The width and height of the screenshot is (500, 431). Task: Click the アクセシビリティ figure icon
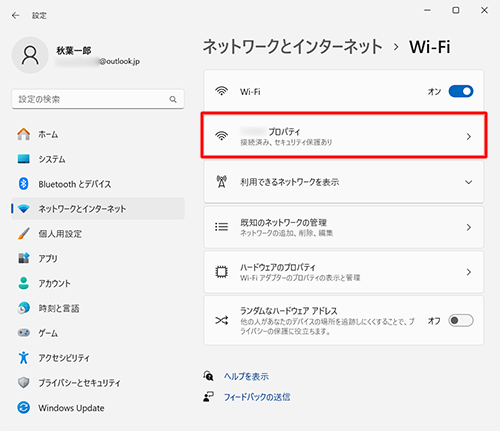tap(24, 357)
